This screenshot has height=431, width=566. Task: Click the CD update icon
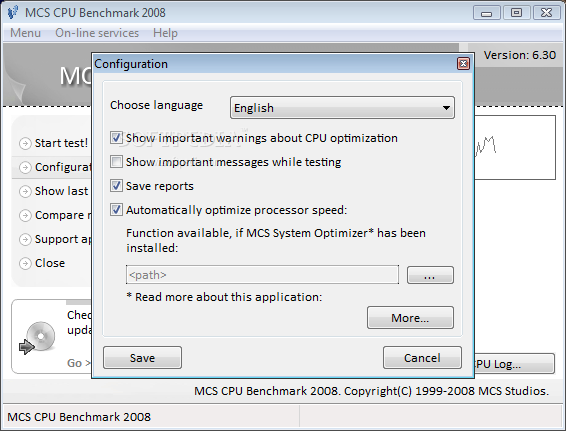[37, 338]
